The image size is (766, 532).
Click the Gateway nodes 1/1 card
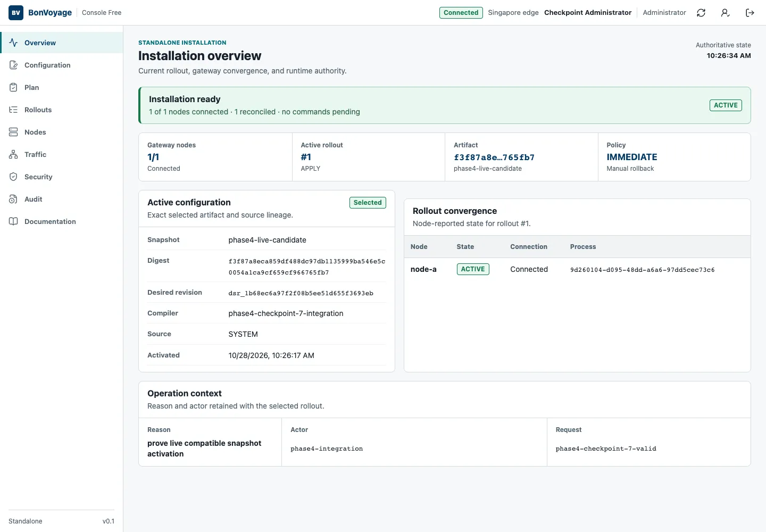click(215, 157)
